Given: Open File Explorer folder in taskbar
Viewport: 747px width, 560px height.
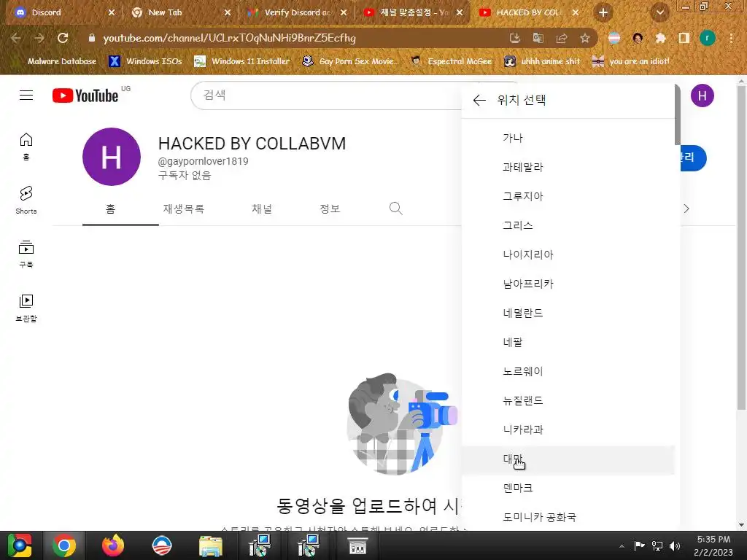Looking at the screenshot, I should [x=210, y=545].
